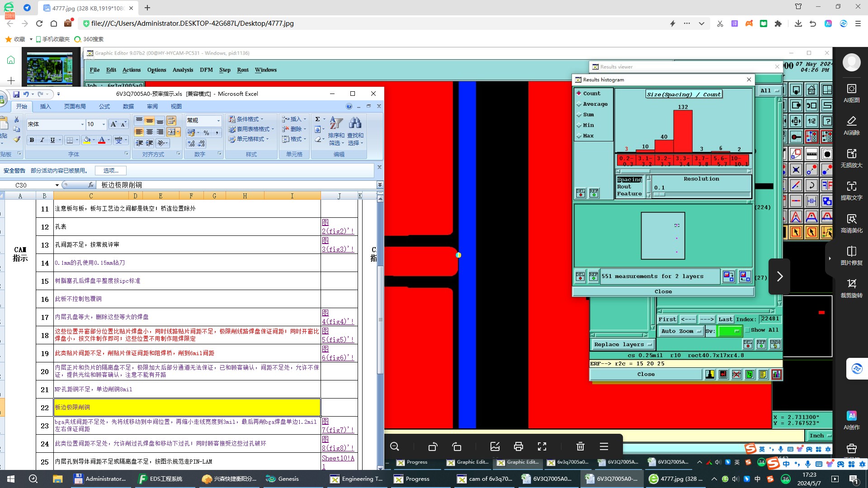Open the Inch units dropdown

[819, 436]
